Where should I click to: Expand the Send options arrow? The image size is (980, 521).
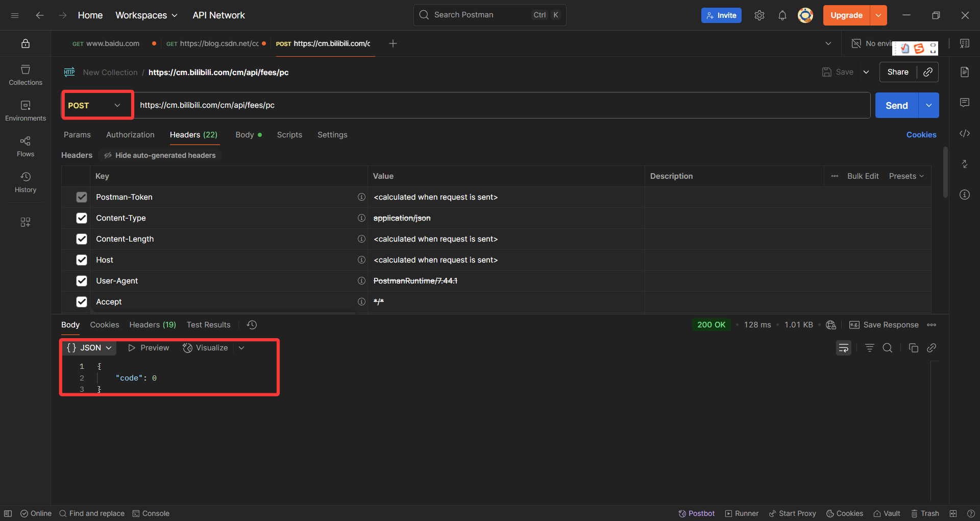pyautogui.click(x=929, y=105)
